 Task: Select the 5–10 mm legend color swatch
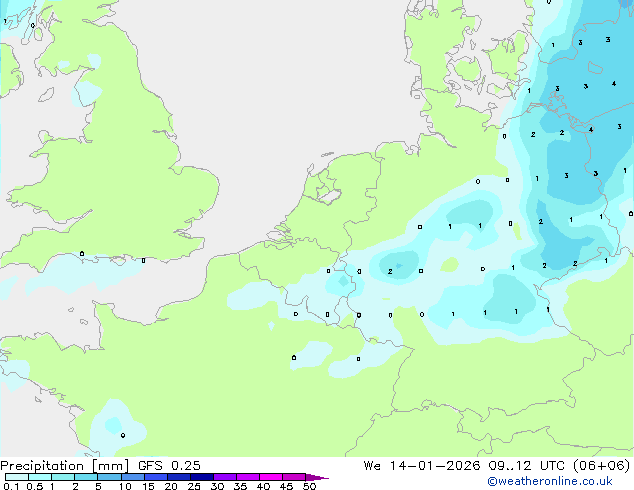point(109,477)
